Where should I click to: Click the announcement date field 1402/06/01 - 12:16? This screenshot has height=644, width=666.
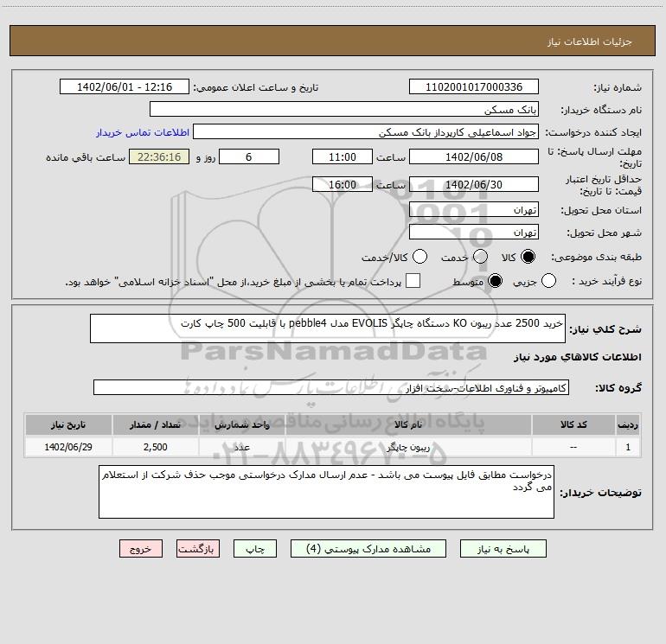point(125,87)
